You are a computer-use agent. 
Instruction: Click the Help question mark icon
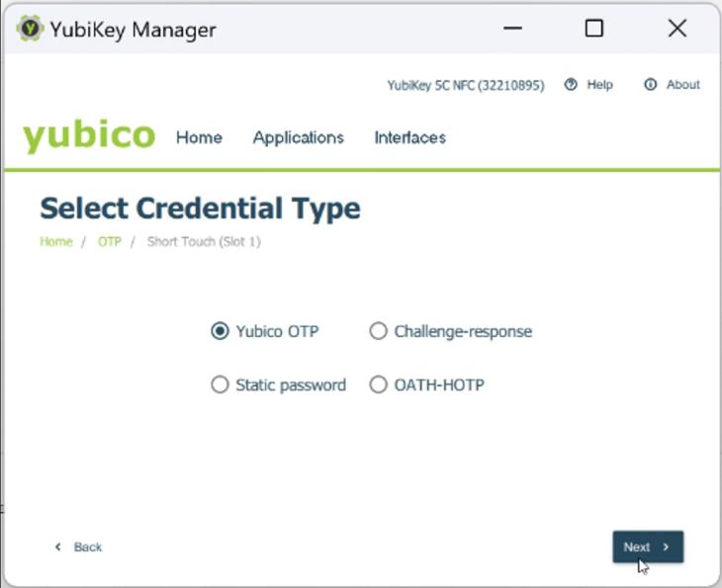click(x=571, y=85)
